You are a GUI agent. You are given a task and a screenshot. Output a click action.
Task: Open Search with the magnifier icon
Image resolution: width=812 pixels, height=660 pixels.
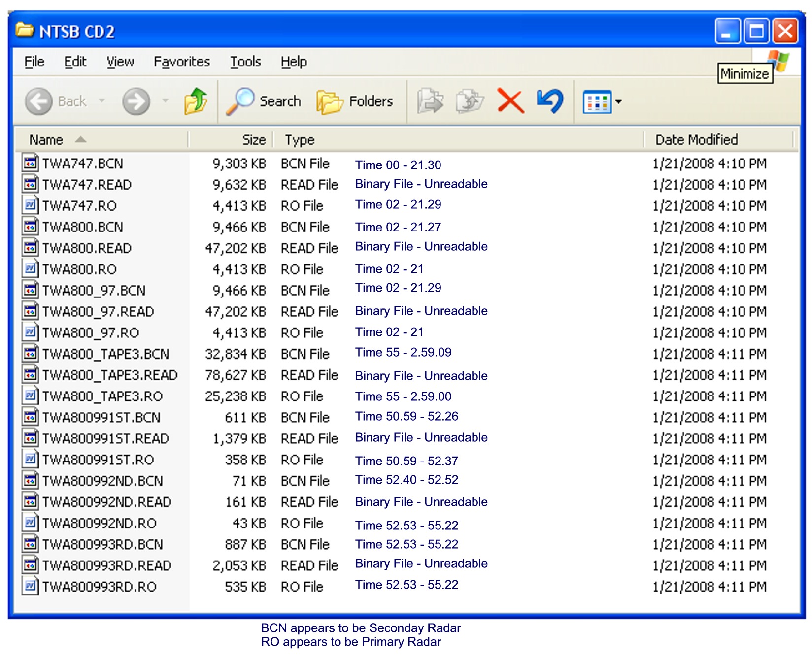(x=240, y=101)
